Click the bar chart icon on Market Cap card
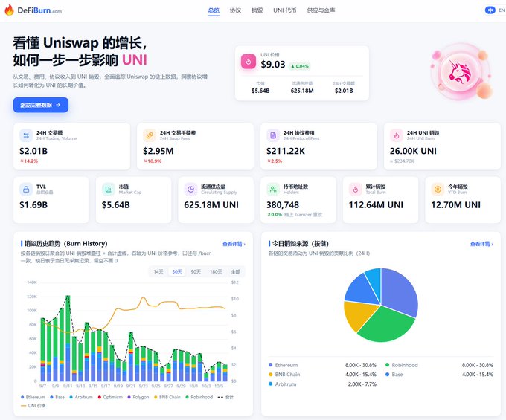506x420 pixels. coord(109,190)
